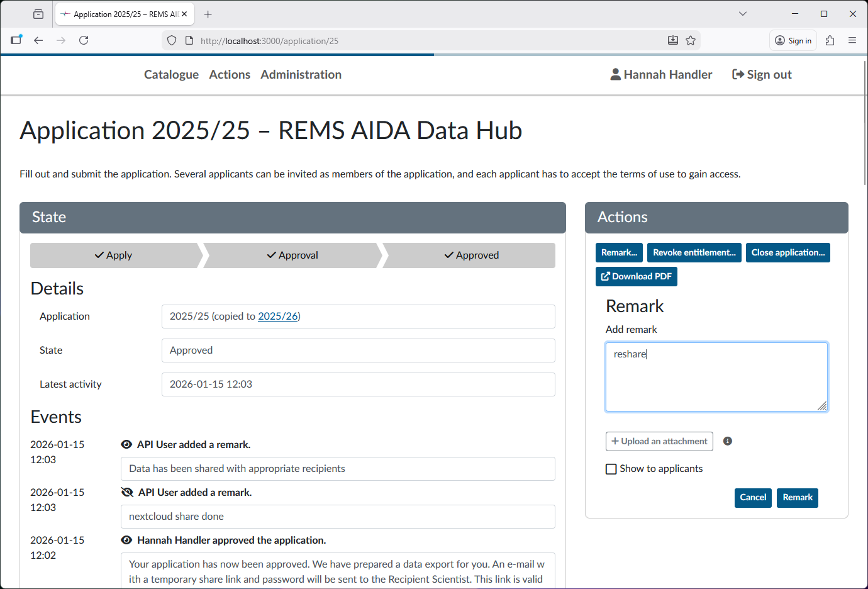The image size is (868, 589).
Task: Click the Sign in button in the toolbar
Action: [x=793, y=40]
